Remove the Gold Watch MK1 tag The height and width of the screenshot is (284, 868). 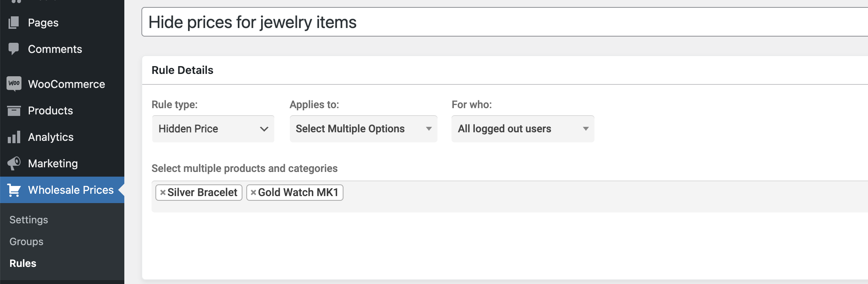coord(253,193)
